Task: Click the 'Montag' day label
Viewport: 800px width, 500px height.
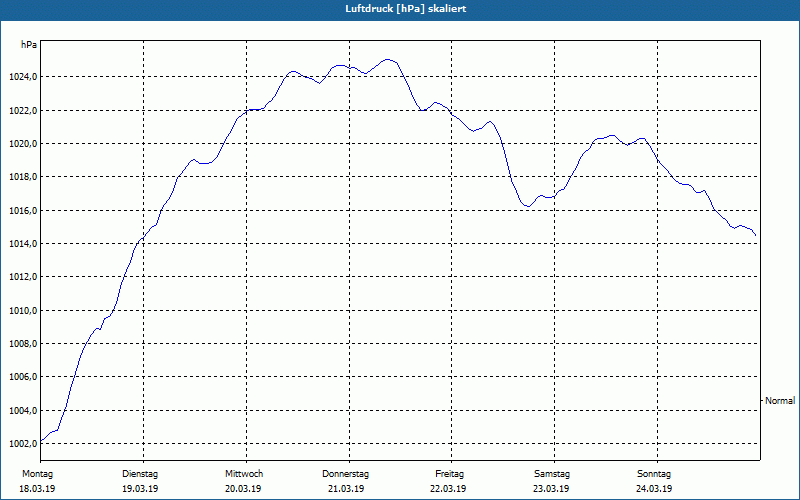Action: (x=37, y=474)
